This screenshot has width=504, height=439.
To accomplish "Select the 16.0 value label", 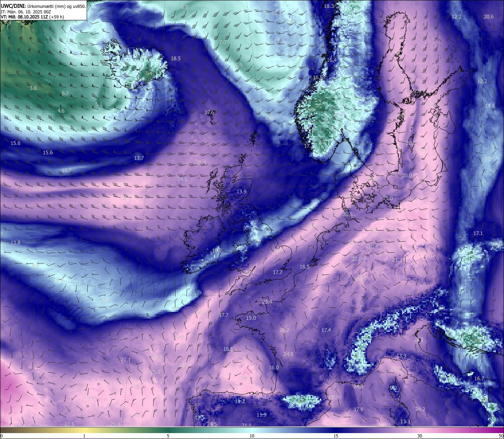I will (274, 367).
